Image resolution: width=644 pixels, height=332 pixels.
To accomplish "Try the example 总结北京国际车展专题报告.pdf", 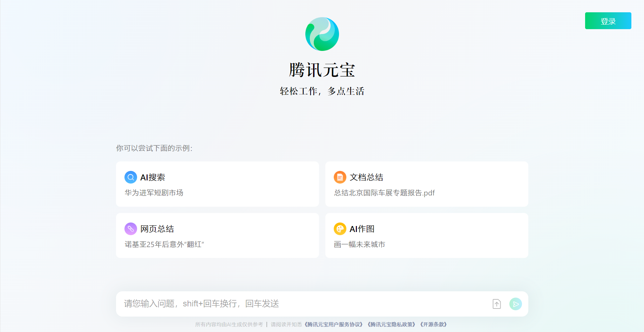I will pyautogui.click(x=384, y=193).
